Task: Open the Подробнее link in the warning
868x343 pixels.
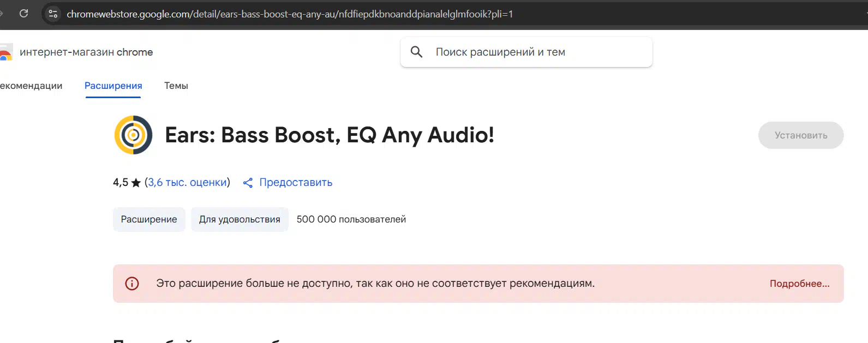Action: point(799,284)
